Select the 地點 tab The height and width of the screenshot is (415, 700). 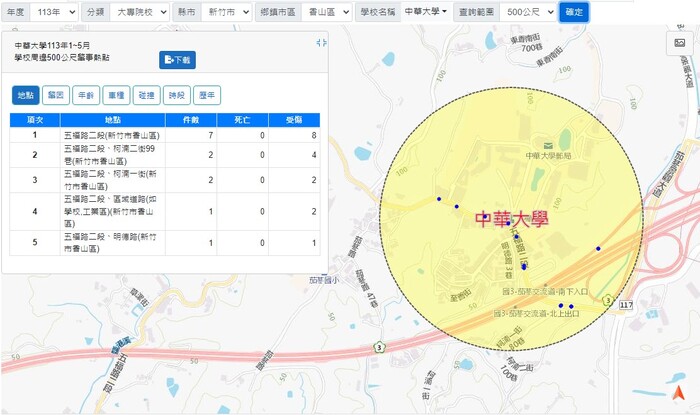click(x=25, y=95)
